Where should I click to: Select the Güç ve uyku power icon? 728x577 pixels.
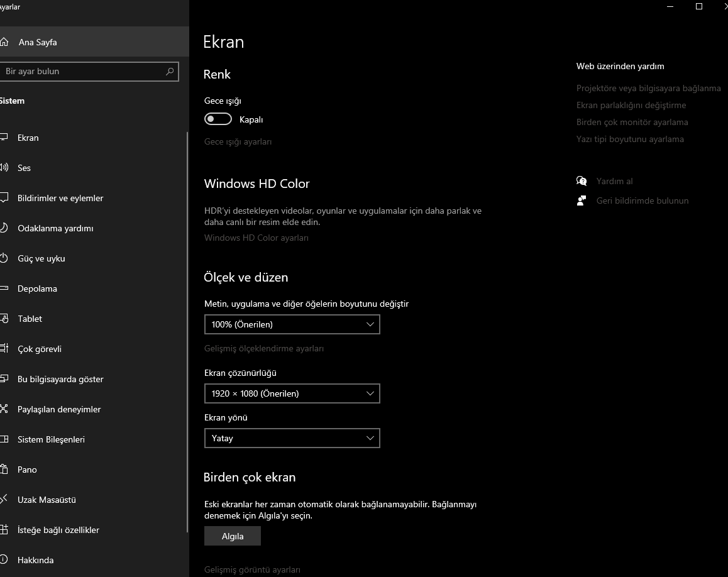[4, 258]
